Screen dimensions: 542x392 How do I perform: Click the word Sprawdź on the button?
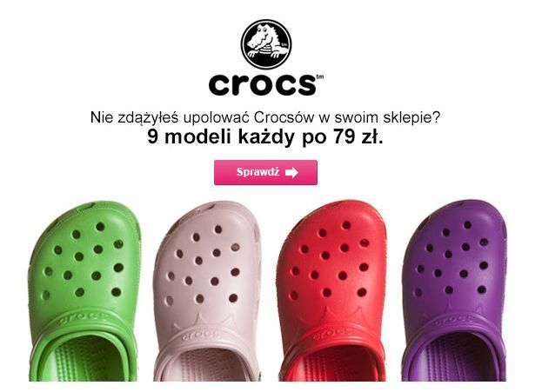point(258,172)
